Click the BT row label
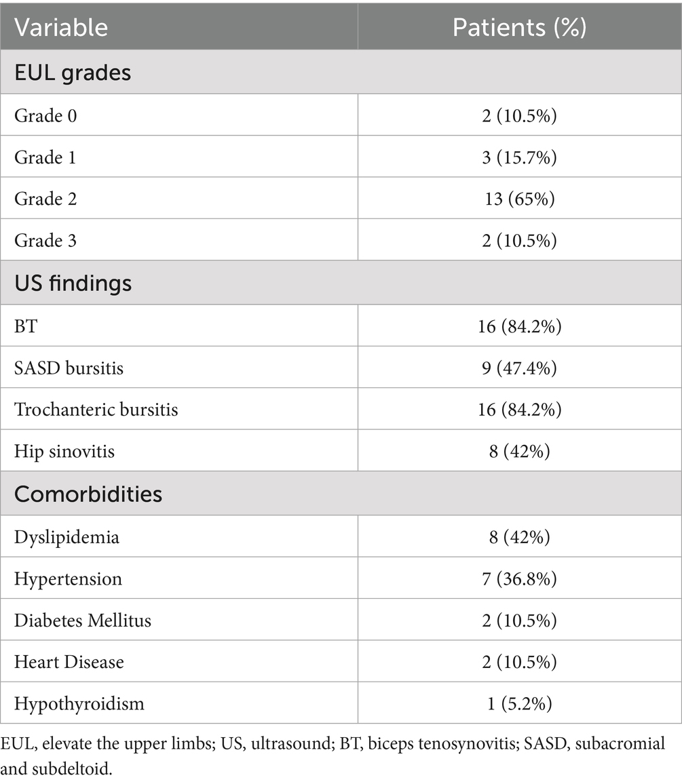The height and width of the screenshot is (784, 682). click(25, 326)
